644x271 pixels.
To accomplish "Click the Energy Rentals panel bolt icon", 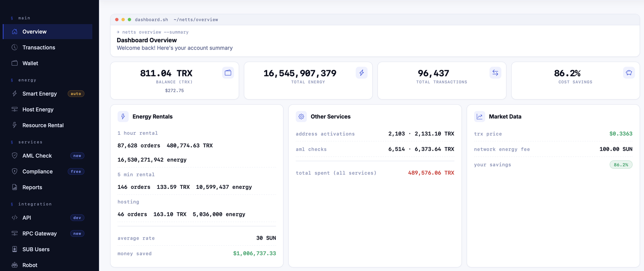I will [123, 116].
